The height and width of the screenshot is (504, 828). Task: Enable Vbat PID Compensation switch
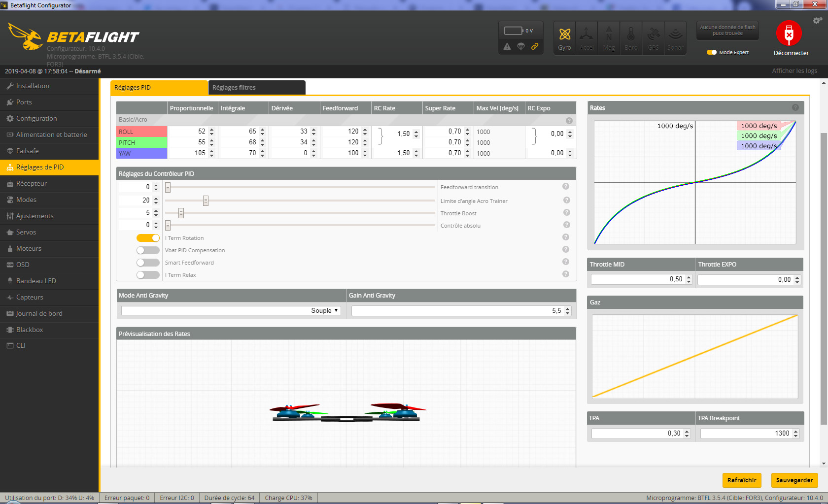point(148,250)
